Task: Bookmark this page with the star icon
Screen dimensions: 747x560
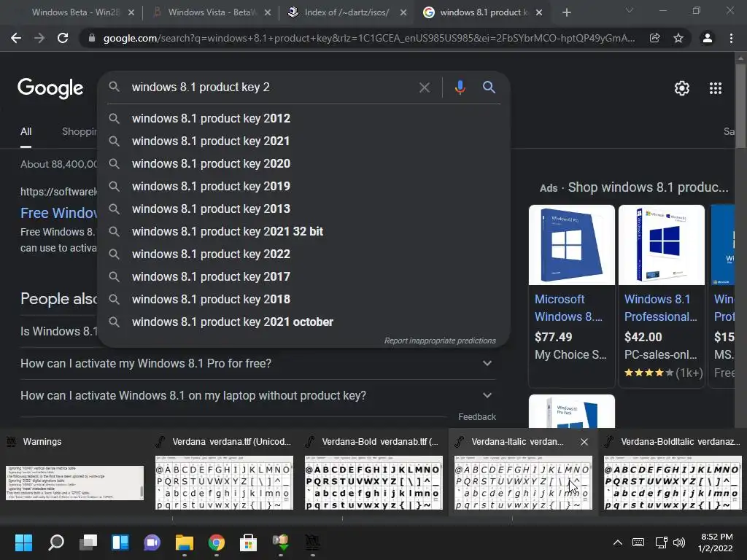Action: [x=678, y=38]
